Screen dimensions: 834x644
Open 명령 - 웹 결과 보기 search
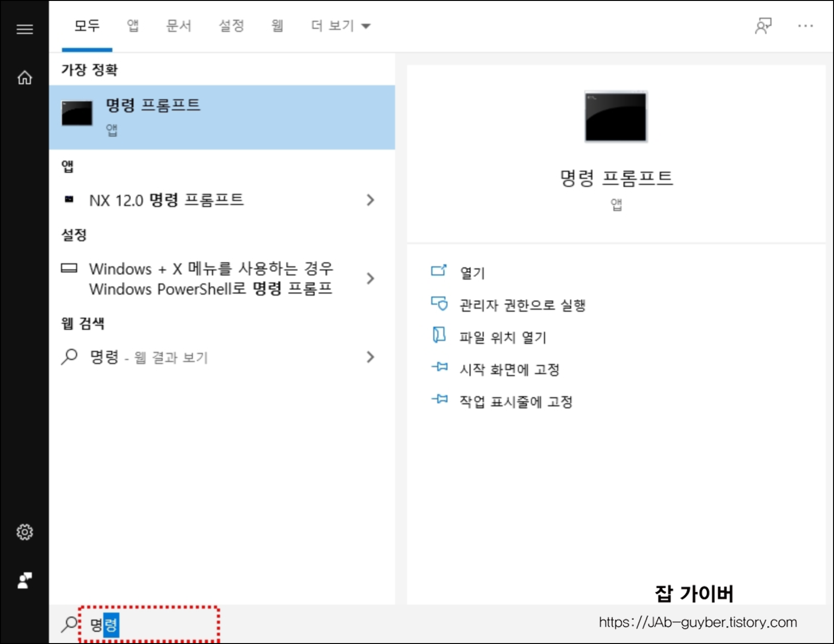coord(222,357)
